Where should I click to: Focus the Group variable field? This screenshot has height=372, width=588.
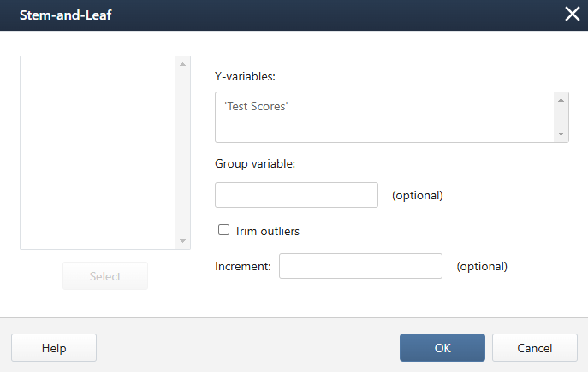pyautogui.click(x=296, y=195)
